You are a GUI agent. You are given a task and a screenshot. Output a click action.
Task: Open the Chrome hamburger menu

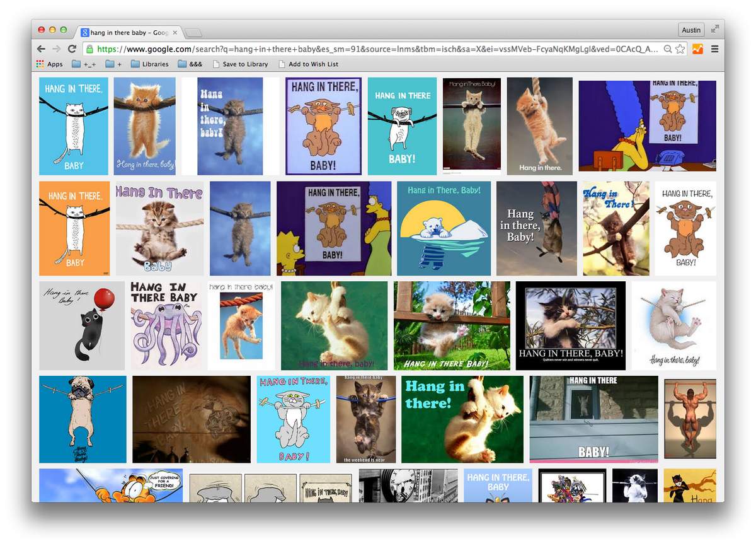point(714,49)
